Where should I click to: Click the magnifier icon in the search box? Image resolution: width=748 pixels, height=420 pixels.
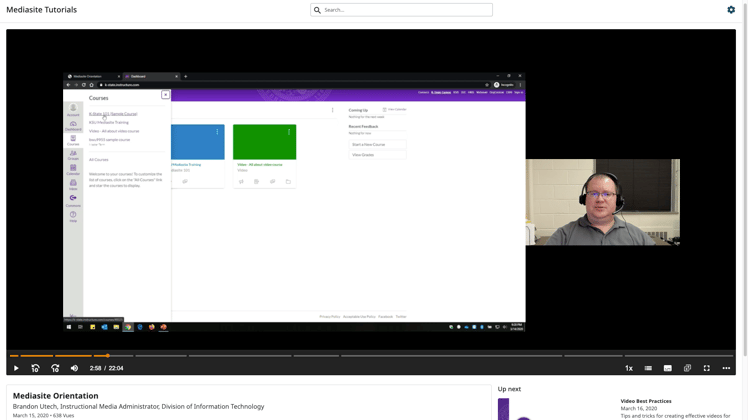[317, 10]
